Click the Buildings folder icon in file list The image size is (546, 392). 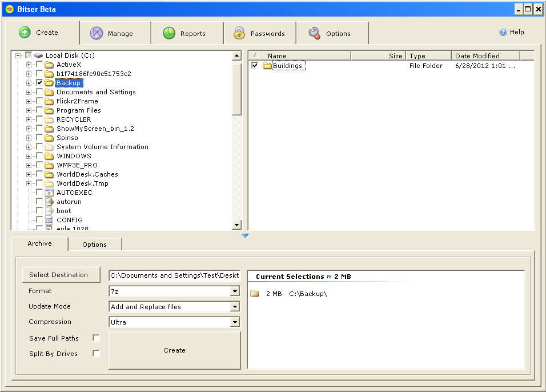coord(267,66)
